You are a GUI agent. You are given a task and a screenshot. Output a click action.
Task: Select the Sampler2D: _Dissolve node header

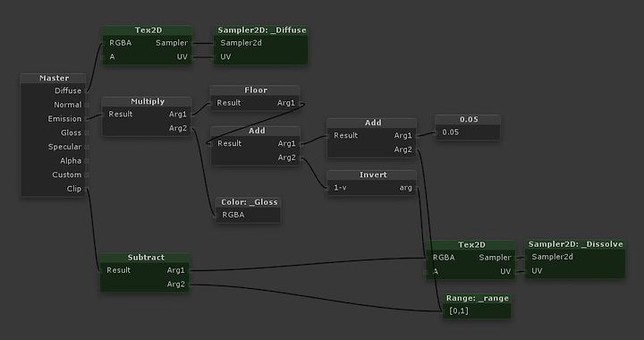point(575,244)
